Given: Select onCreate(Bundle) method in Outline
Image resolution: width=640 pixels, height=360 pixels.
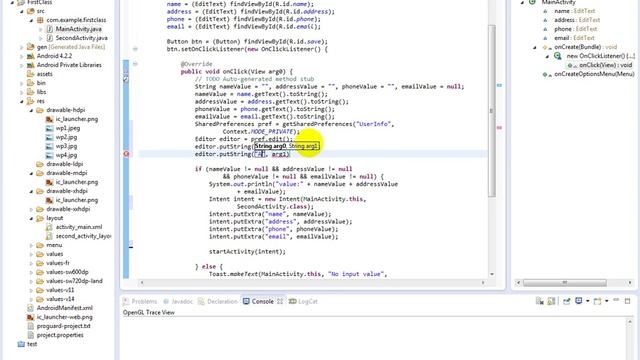Looking at the screenshot, I should (x=585, y=47).
